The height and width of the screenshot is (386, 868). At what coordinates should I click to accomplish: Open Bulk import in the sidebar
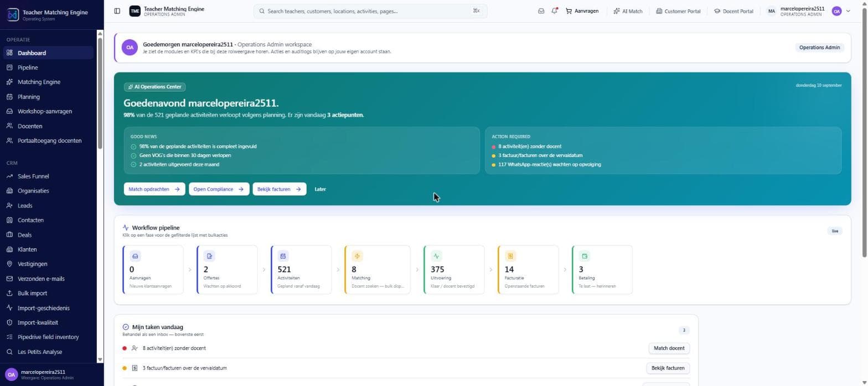(x=48, y=293)
